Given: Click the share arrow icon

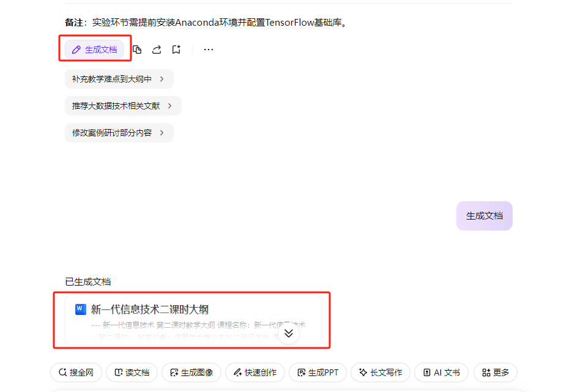Looking at the screenshot, I should [x=157, y=50].
